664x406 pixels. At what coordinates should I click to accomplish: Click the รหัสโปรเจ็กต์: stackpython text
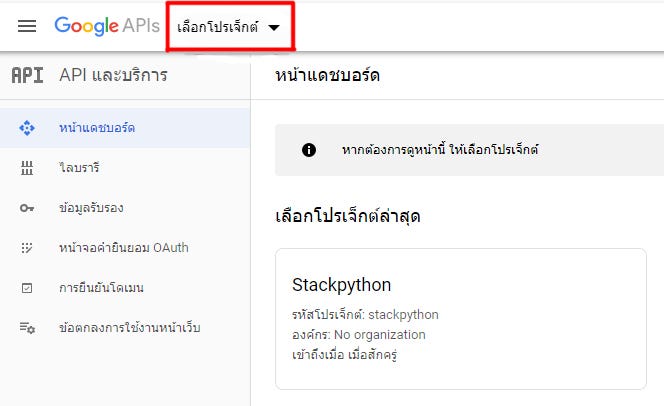point(365,315)
